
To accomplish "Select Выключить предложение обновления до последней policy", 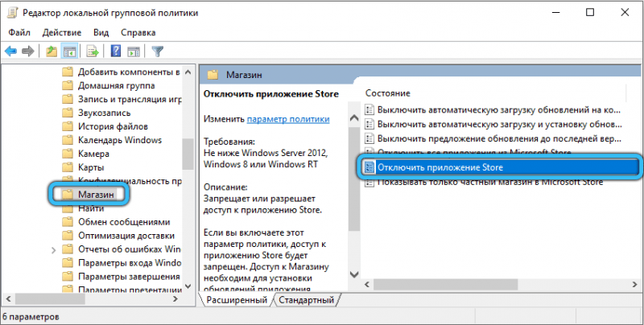I will (x=493, y=138).
